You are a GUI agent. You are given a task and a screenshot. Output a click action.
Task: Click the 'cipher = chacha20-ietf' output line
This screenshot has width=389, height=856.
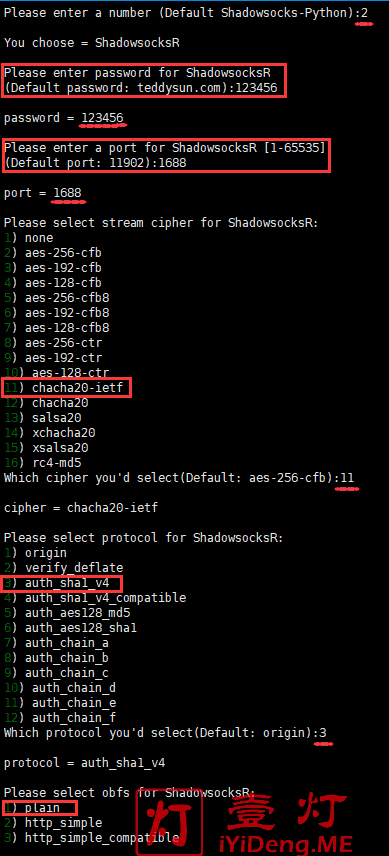[x=81, y=508]
